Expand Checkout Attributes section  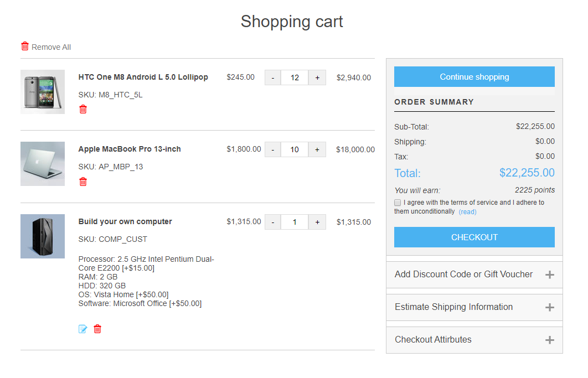[474, 340]
